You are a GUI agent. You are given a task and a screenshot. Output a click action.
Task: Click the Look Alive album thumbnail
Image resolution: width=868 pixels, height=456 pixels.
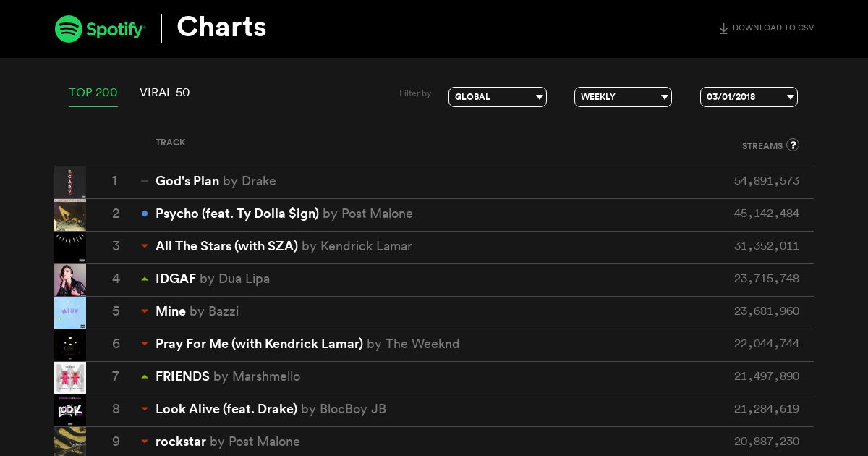click(70, 410)
